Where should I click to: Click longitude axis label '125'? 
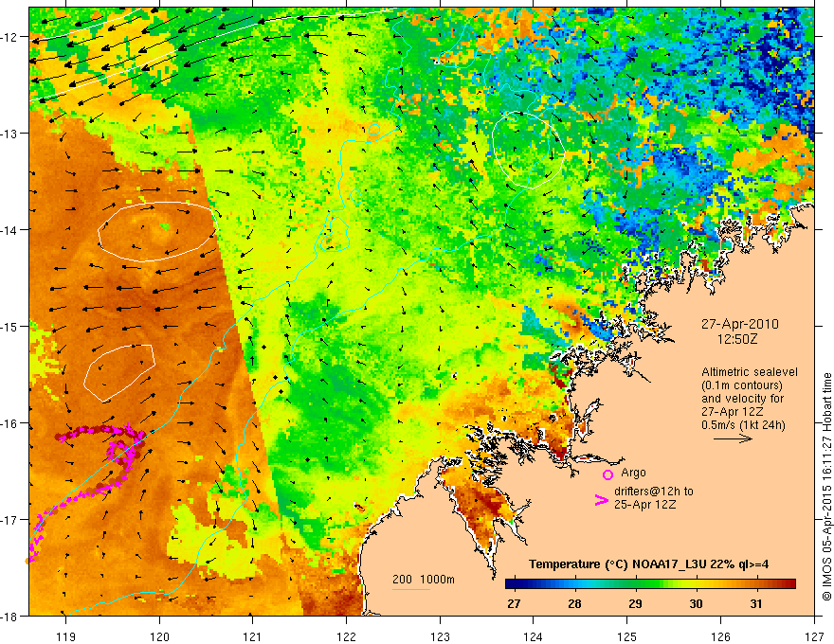(627, 636)
